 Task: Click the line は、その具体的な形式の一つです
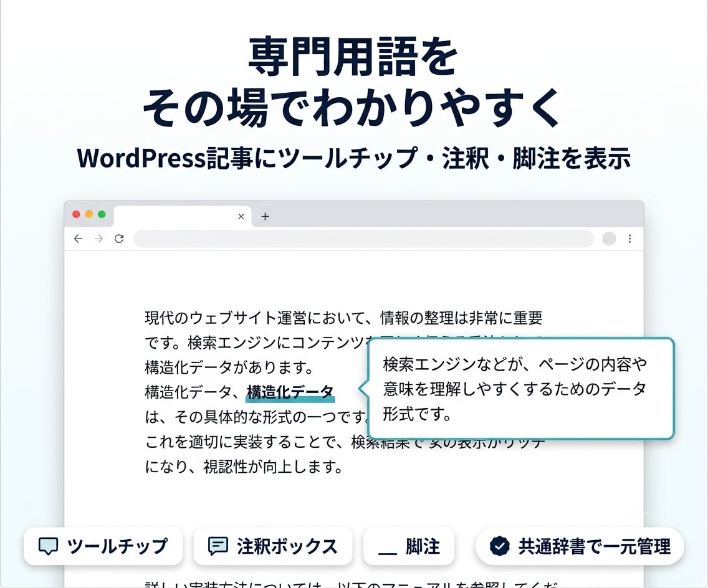[x=256, y=417]
